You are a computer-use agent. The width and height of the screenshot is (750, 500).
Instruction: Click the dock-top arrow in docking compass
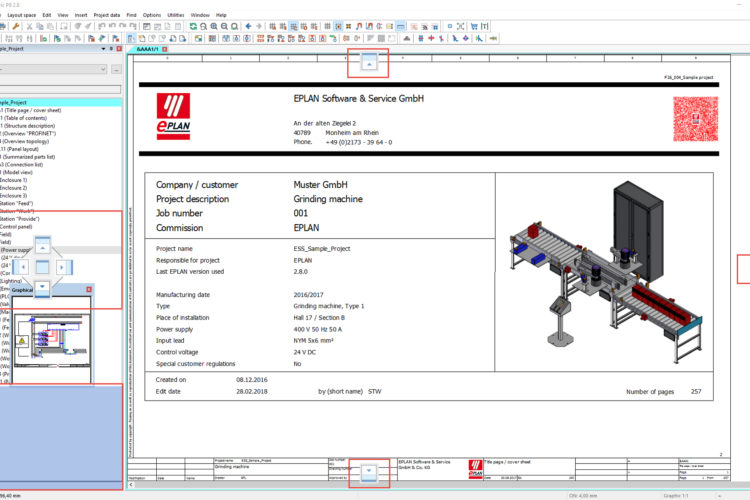tap(43, 246)
